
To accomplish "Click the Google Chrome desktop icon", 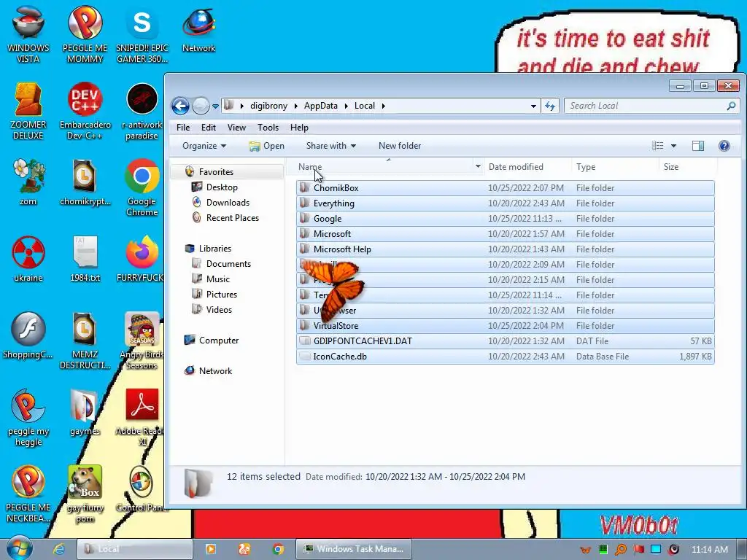I will coord(142,187).
